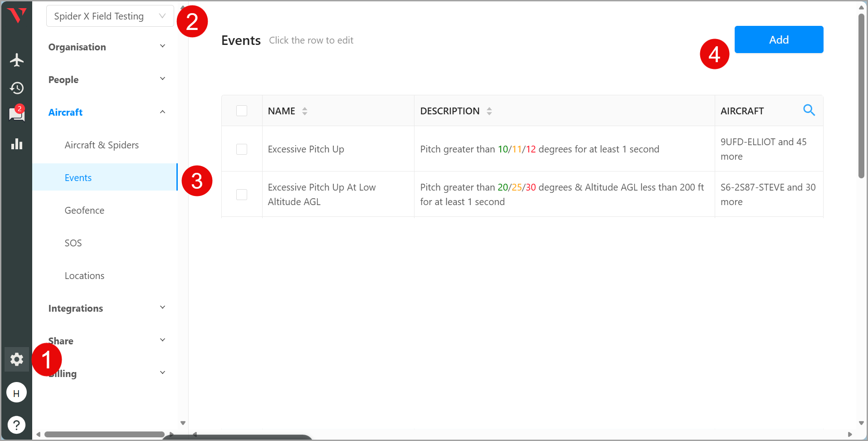Open Aircraft & Spiders menu item
The image size is (868, 441).
point(102,145)
